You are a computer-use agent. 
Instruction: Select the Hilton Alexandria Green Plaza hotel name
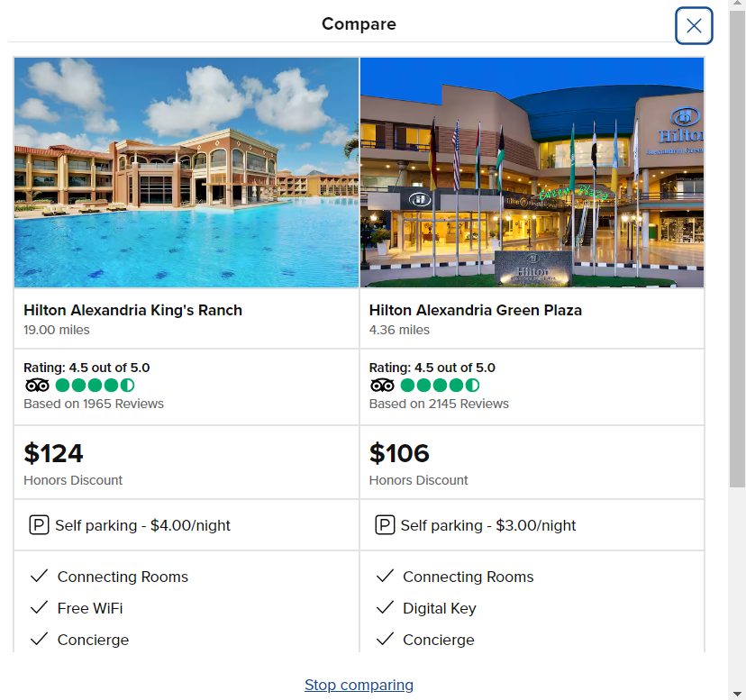click(x=476, y=310)
